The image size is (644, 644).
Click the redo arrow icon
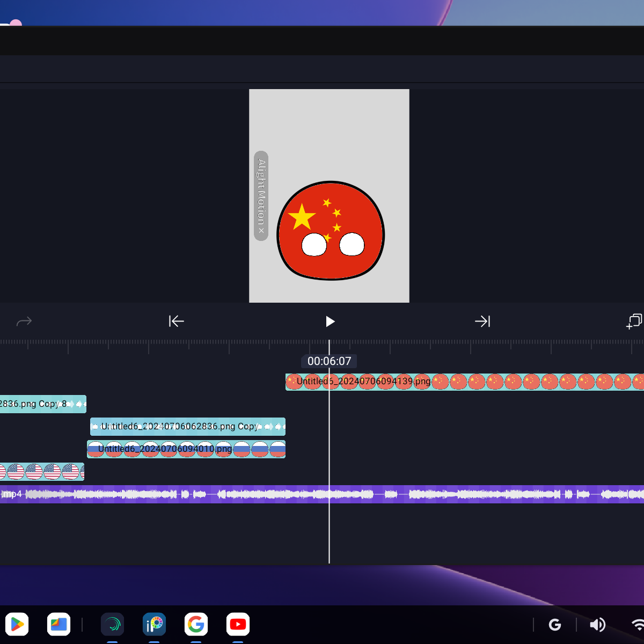coord(24,321)
